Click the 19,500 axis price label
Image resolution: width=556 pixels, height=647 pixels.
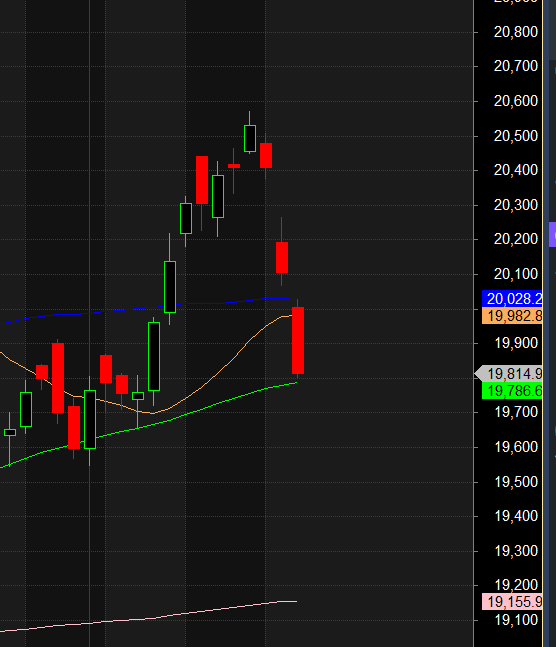click(x=516, y=482)
